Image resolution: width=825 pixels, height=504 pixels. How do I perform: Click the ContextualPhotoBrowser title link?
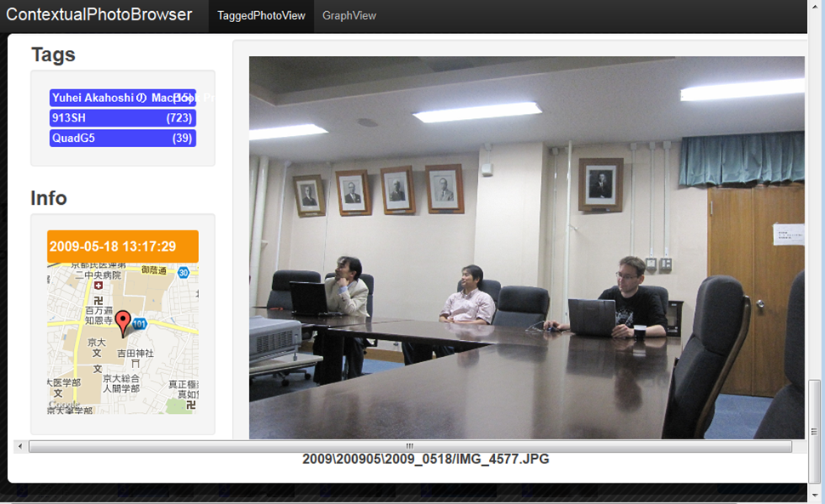click(100, 15)
